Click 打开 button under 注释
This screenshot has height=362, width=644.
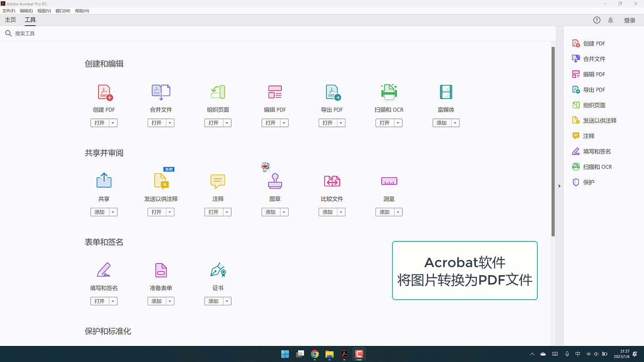[x=214, y=212]
